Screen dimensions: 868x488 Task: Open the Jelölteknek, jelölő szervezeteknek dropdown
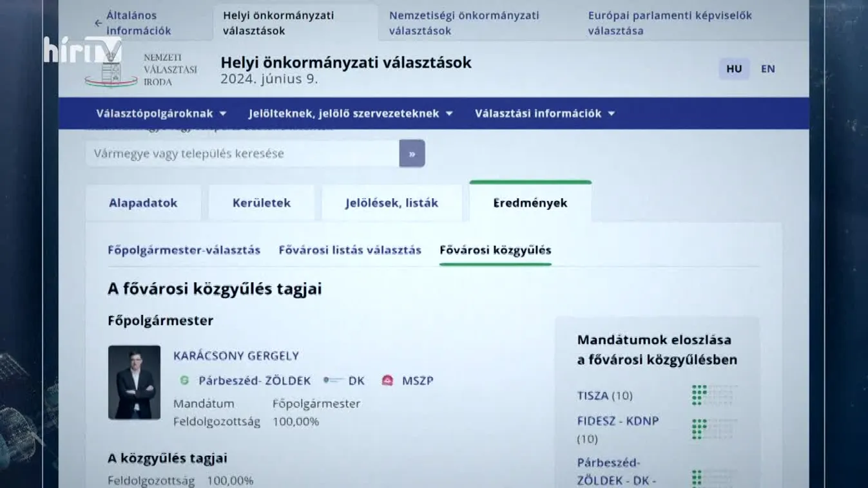pyautogui.click(x=351, y=113)
